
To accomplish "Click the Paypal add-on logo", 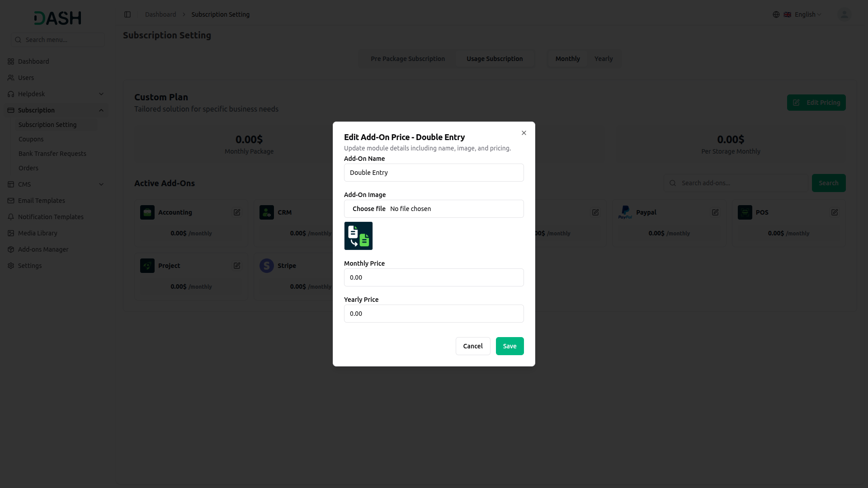I will [625, 212].
